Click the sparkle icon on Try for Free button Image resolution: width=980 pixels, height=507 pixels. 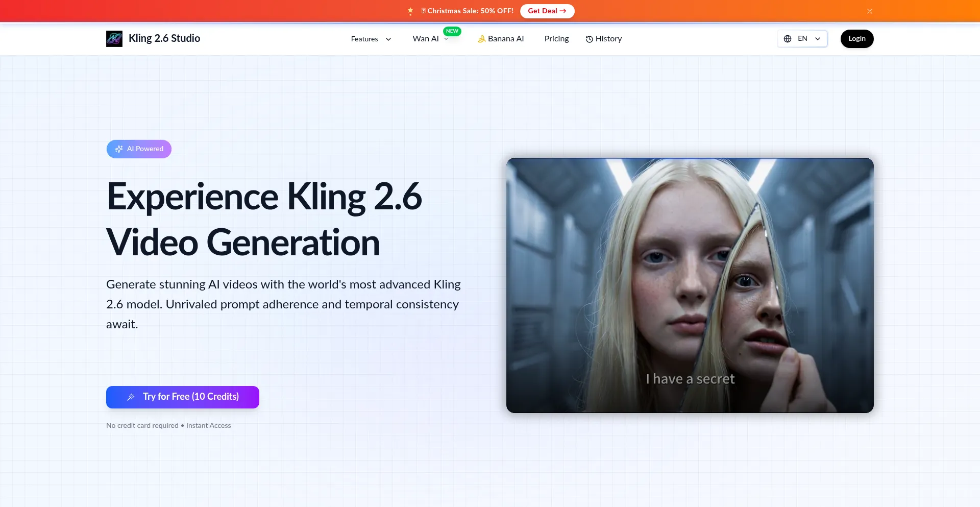click(132, 397)
